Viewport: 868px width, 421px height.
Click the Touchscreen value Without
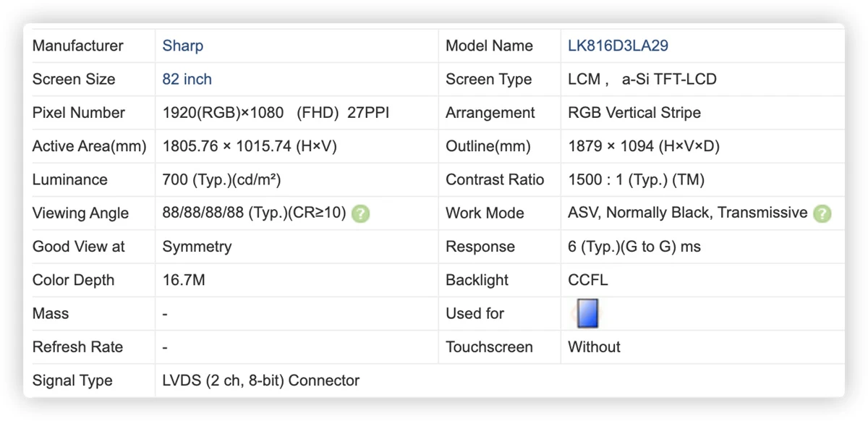coord(594,347)
